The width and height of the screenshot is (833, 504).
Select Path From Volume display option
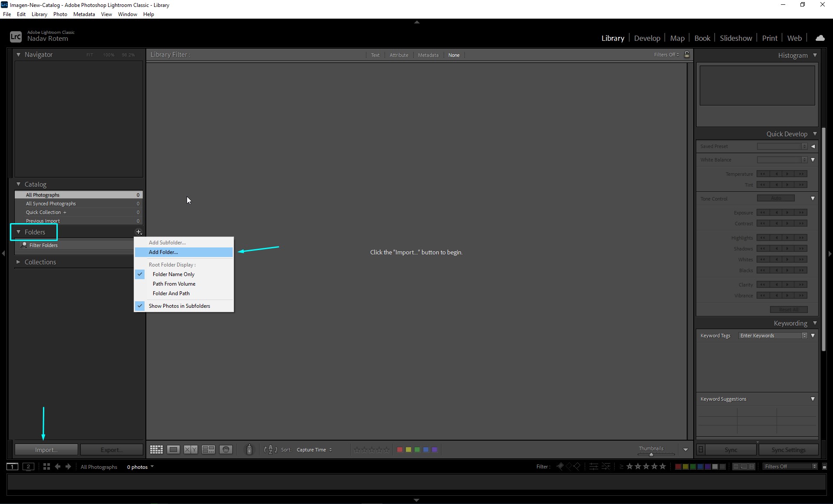tap(174, 284)
